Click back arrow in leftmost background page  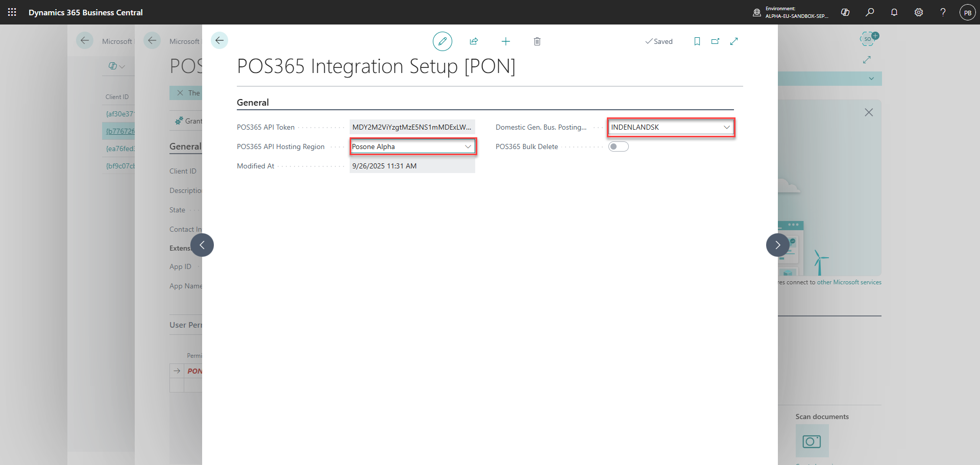pos(85,40)
